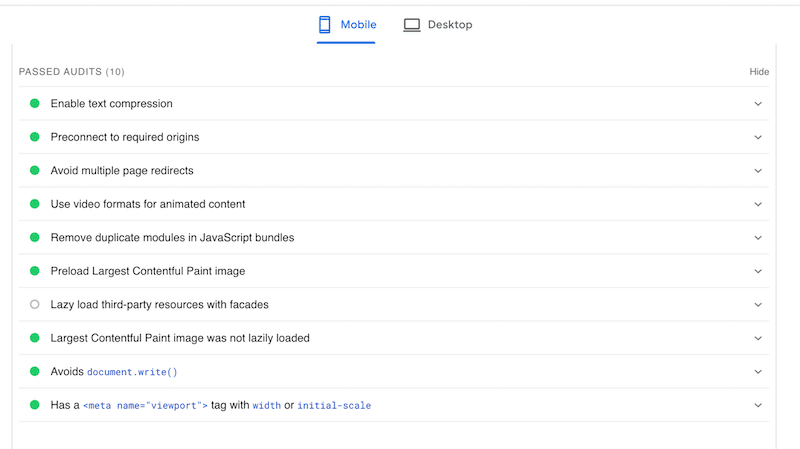Click green dot beside Preload Largest Contentful Paint
Screen dimensions: 800x449
coord(35,271)
